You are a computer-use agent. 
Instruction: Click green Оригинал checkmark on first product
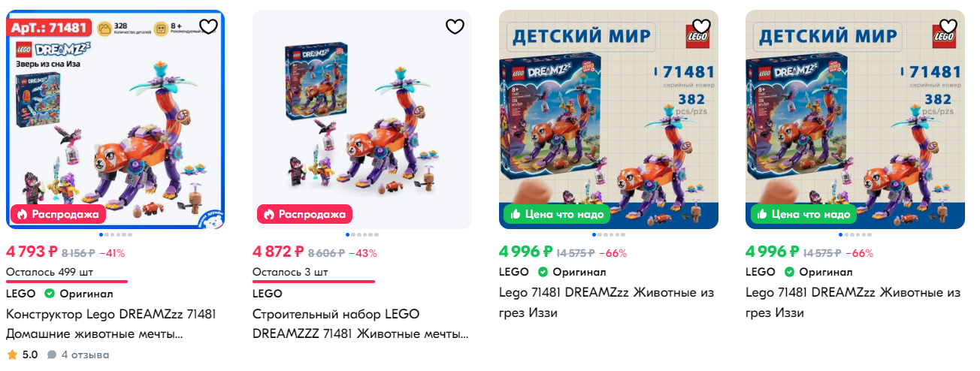point(50,294)
